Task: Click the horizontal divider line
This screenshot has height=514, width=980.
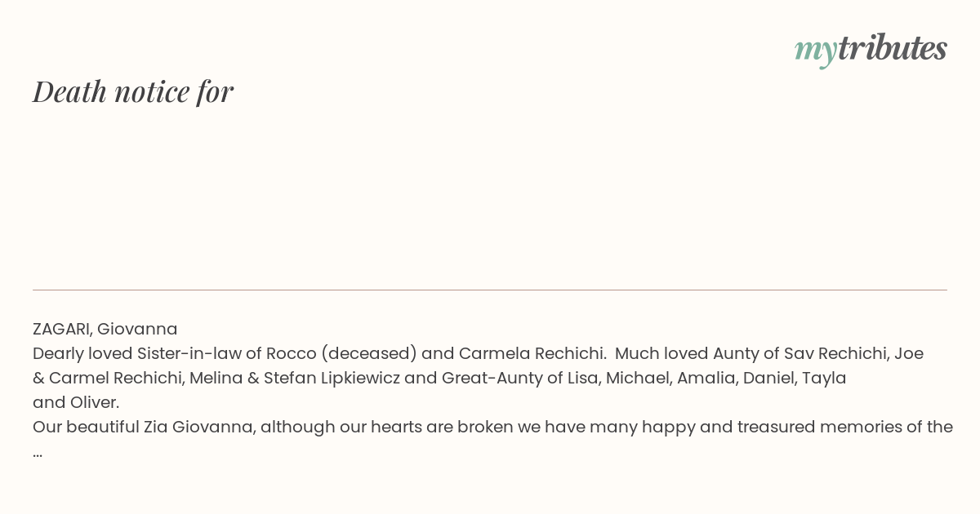Action: point(490,290)
